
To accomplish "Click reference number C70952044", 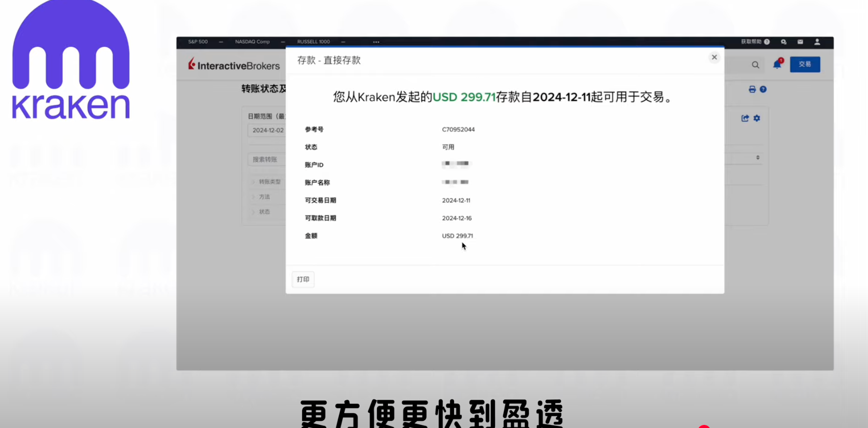I will (458, 129).
